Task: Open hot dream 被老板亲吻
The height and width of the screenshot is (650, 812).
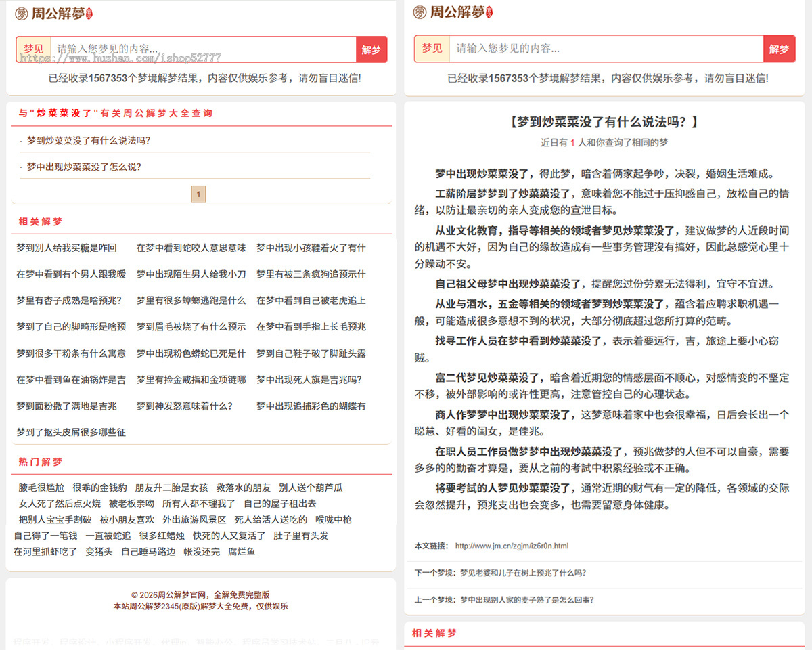Action: (x=131, y=504)
